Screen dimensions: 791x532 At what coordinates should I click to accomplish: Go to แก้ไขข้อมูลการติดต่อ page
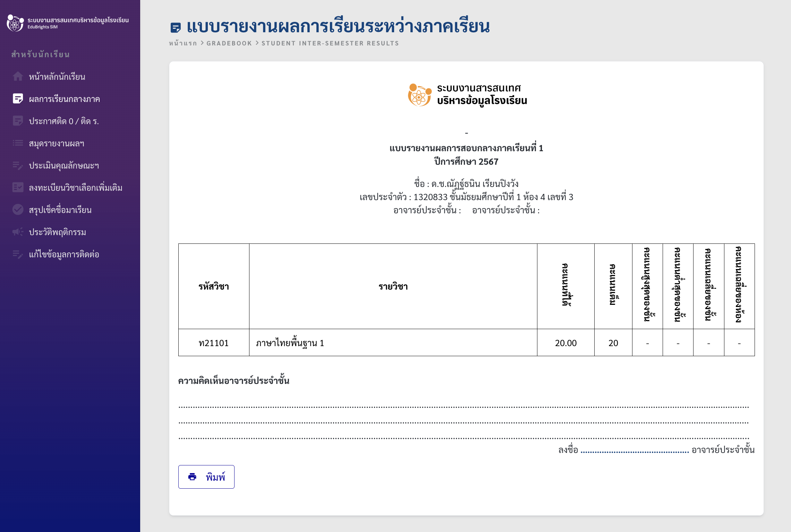pyautogui.click(x=64, y=254)
